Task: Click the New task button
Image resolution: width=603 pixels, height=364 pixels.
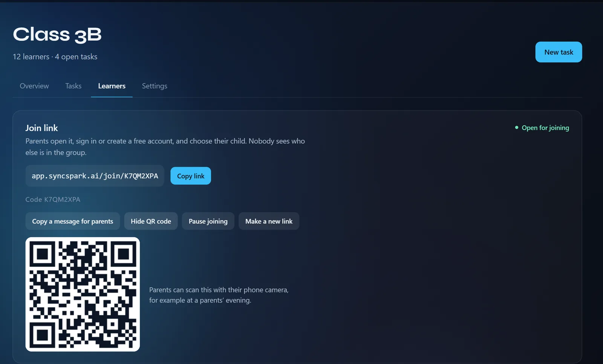Action: (559, 52)
